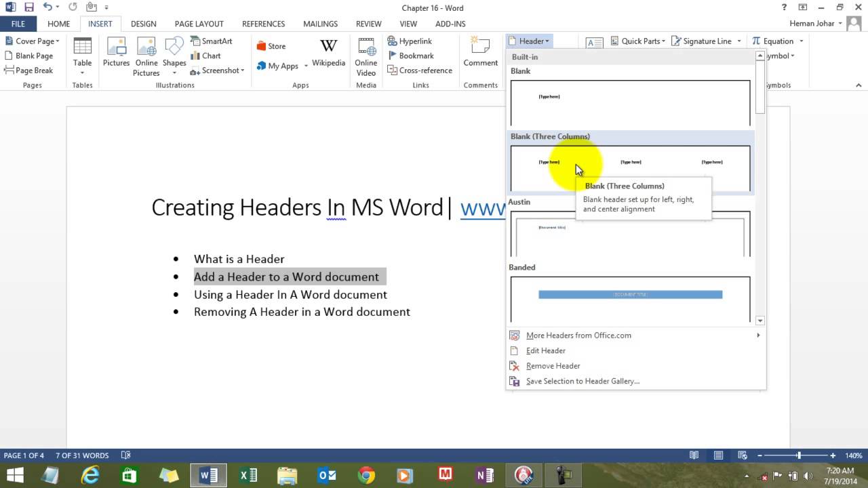The image size is (868, 488).
Task: Switch to the DESIGN tab
Action: click(143, 24)
